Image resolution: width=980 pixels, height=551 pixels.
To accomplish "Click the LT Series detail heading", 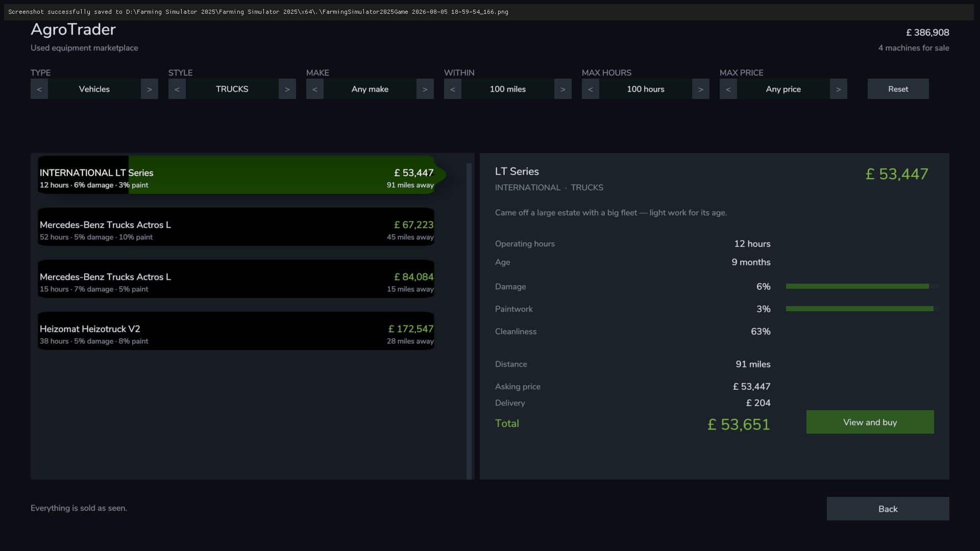I will 517,171.
